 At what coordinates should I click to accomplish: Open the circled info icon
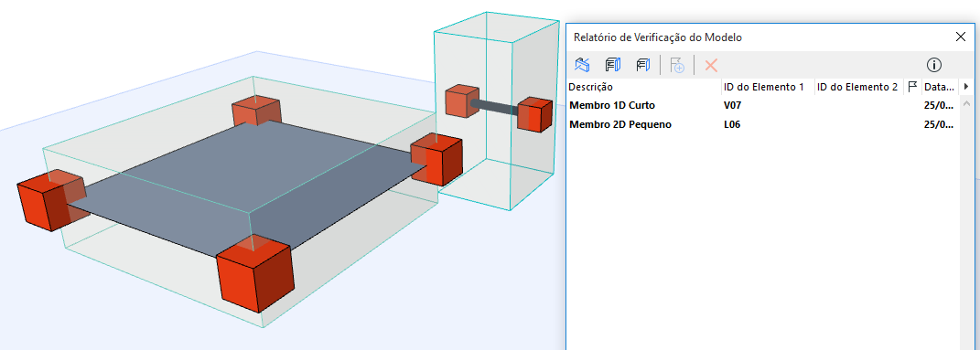933,65
